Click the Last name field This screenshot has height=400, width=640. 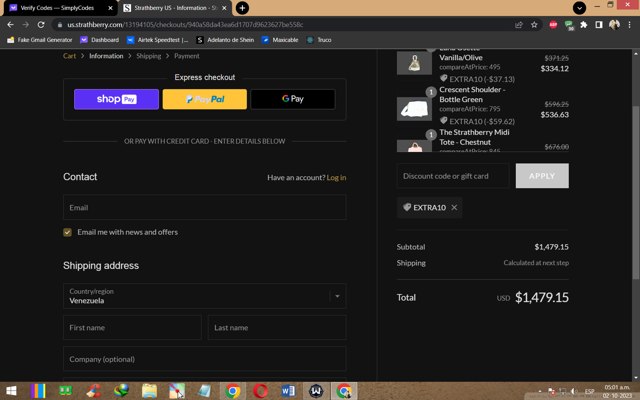click(x=277, y=327)
